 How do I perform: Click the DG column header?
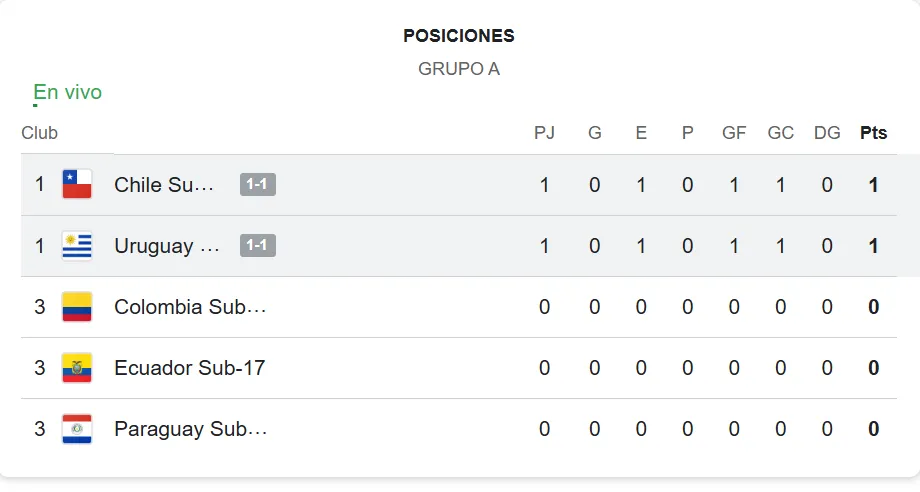[x=827, y=133]
